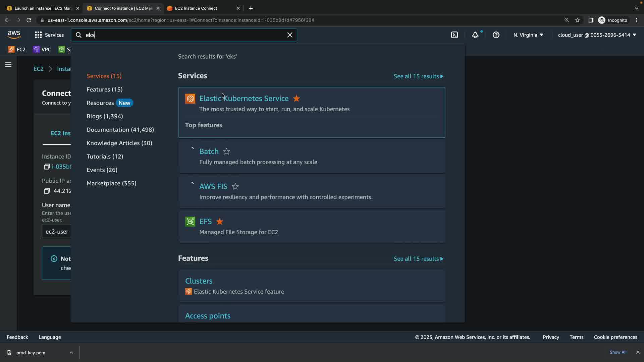Screen dimensions: 644x362
Task: Open the CloudShell terminal icon
Action: coord(454,35)
